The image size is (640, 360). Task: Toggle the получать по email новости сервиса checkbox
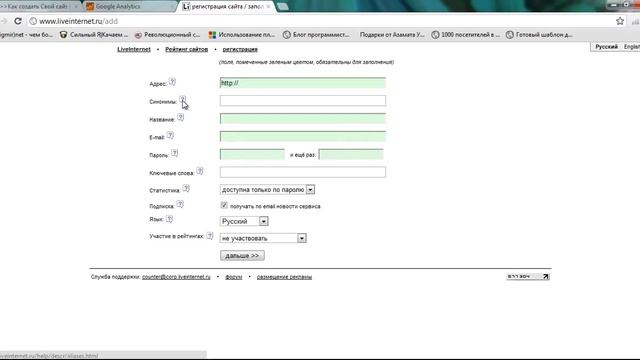click(x=224, y=205)
